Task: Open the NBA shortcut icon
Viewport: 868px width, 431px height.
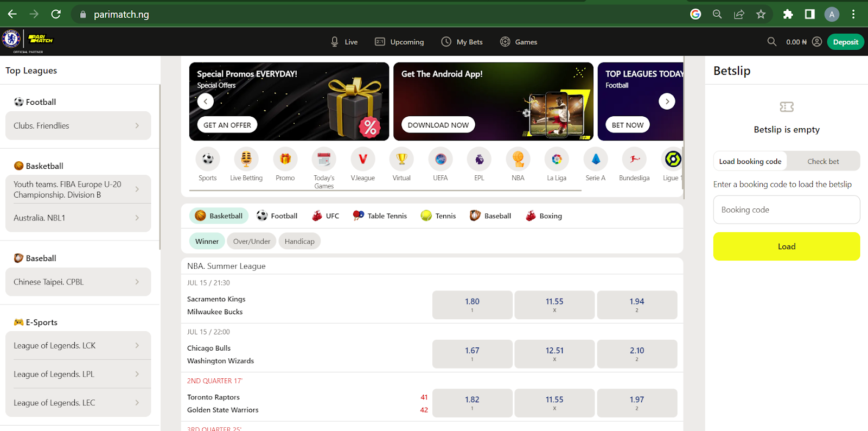Action: pos(518,159)
